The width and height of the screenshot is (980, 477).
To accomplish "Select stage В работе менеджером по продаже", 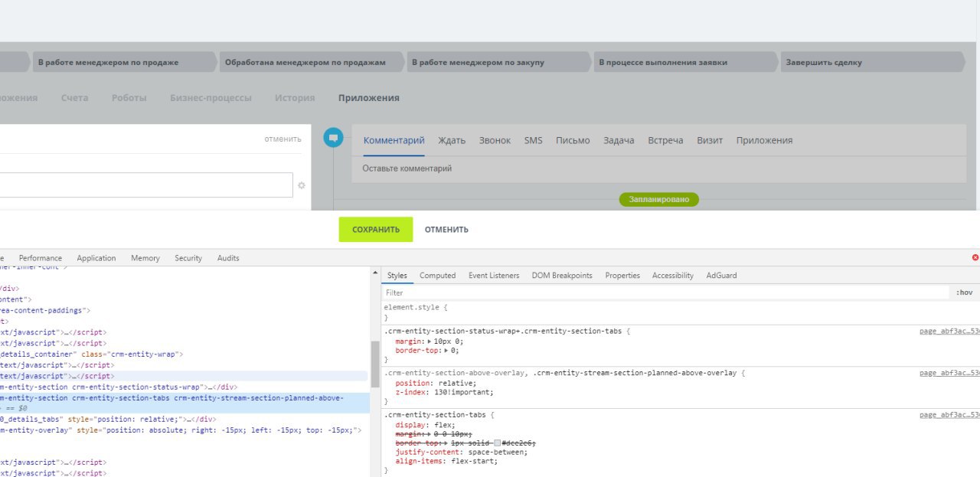I will point(124,62).
